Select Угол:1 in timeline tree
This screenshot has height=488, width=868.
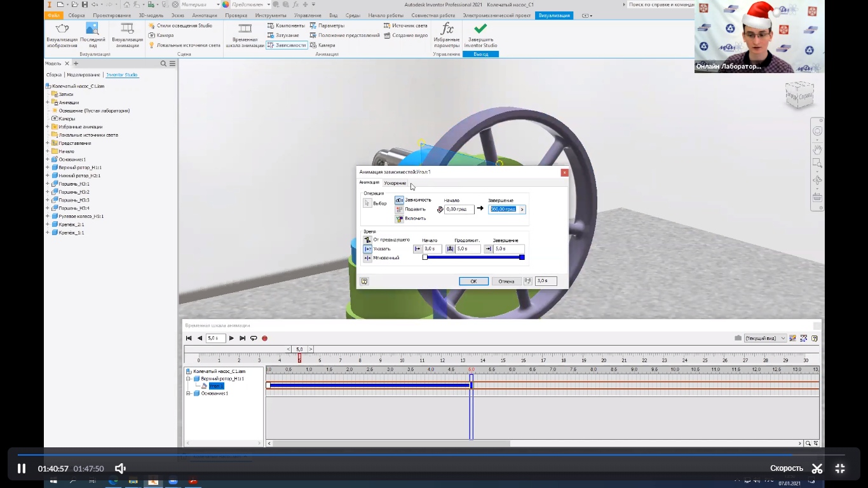[x=217, y=386]
